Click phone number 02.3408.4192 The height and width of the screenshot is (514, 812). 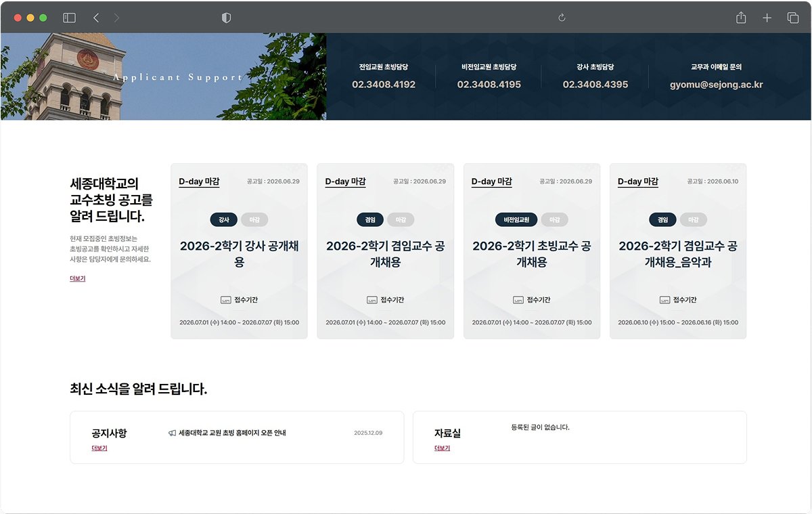click(x=384, y=85)
